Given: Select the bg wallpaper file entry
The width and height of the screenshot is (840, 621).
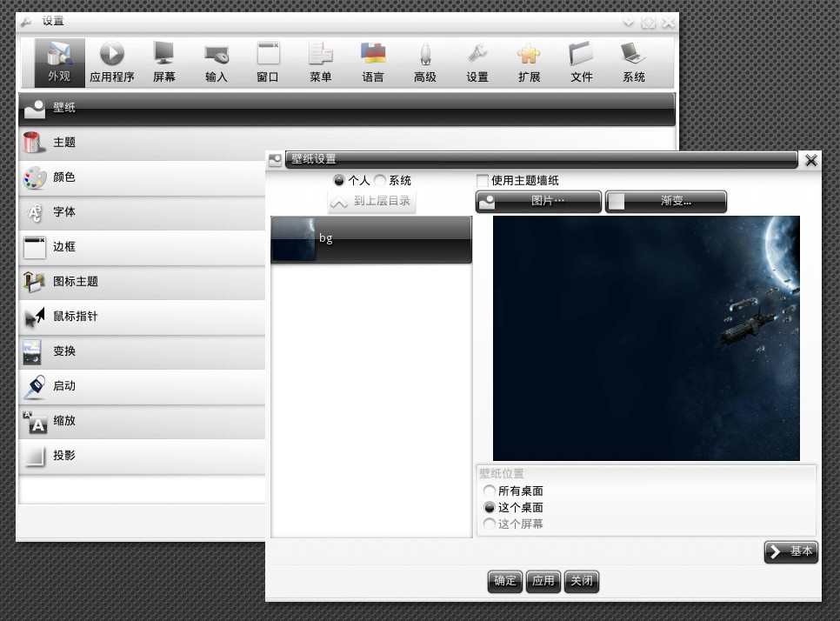Looking at the screenshot, I should 371,239.
